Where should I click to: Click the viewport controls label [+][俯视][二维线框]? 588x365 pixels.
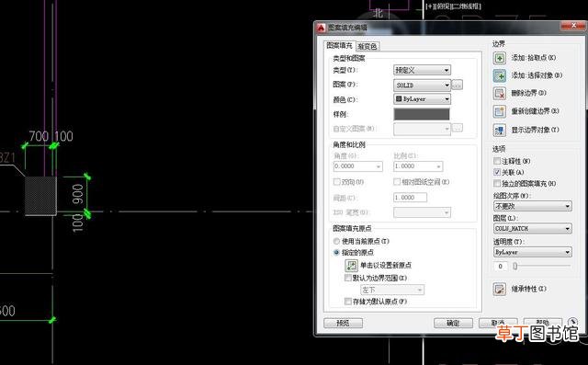453,6
